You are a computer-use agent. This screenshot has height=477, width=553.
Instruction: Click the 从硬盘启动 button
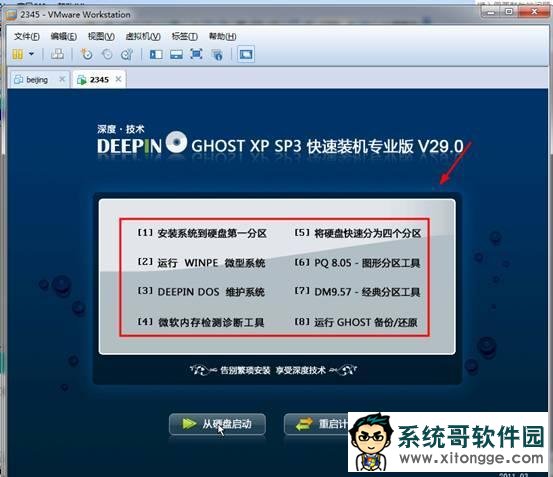217,424
